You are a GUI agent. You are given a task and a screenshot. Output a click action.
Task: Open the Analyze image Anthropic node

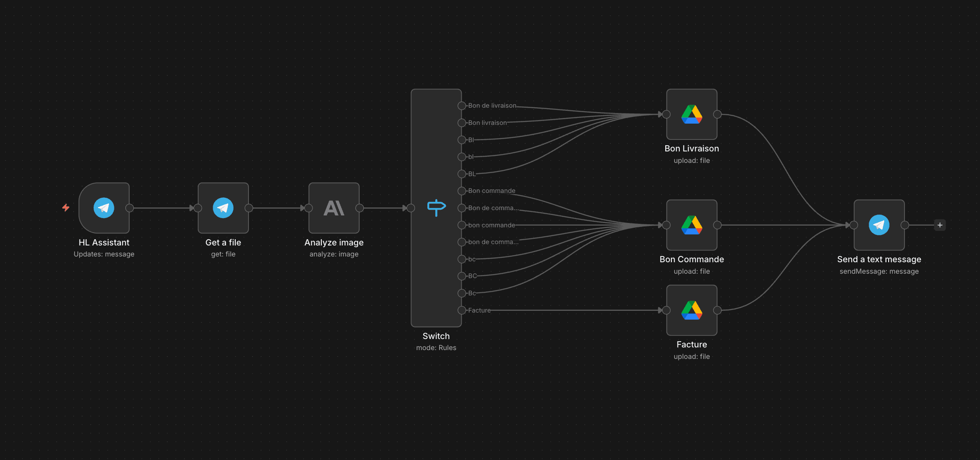tap(334, 208)
